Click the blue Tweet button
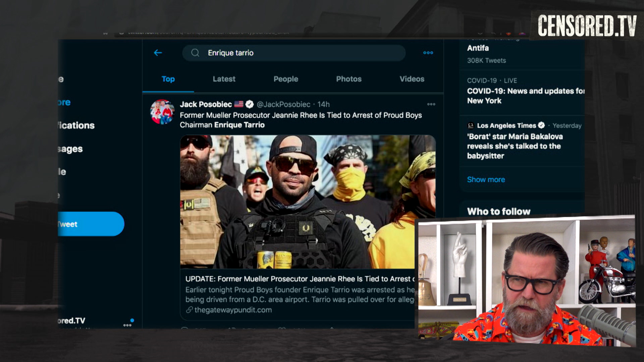Viewport: 644px width, 362px height. point(91,224)
